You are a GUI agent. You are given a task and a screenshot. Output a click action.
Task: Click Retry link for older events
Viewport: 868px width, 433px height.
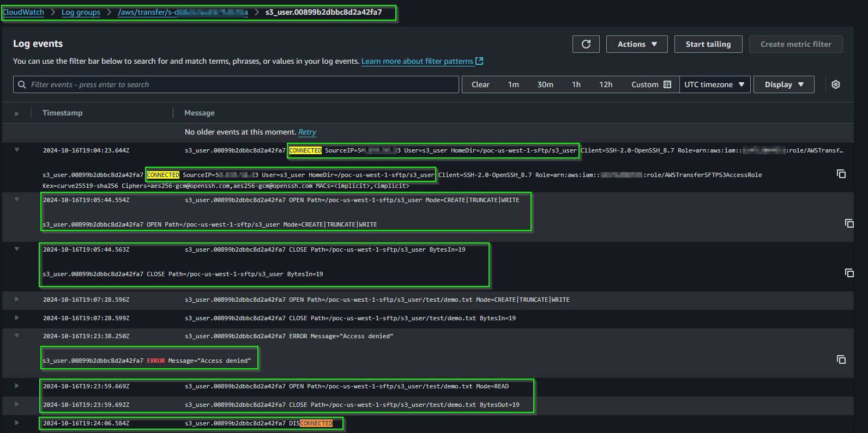(x=307, y=132)
